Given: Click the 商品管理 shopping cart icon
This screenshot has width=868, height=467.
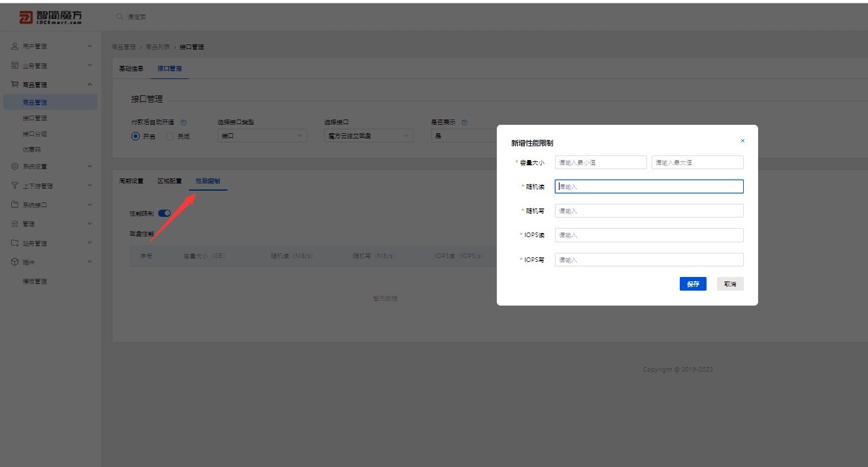Looking at the screenshot, I should (14, 84).
